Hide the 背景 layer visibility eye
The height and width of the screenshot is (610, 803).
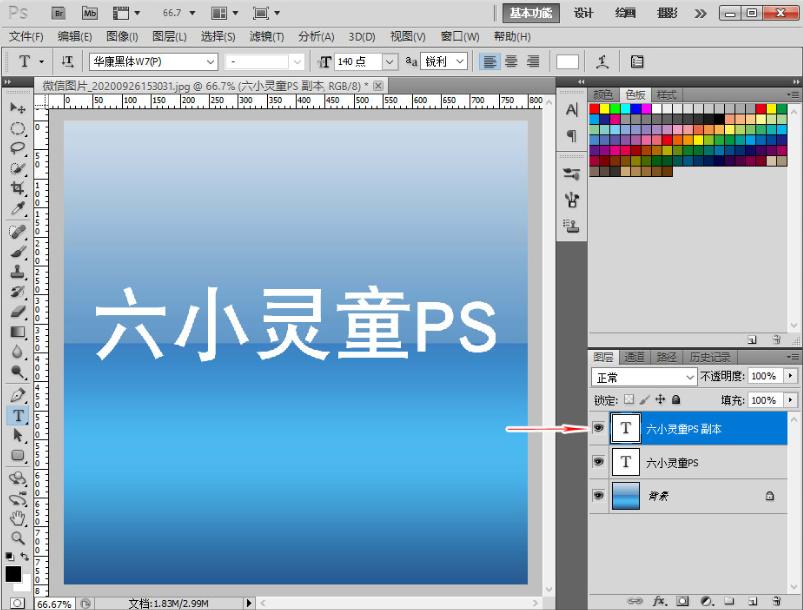[x=599, y=495]
